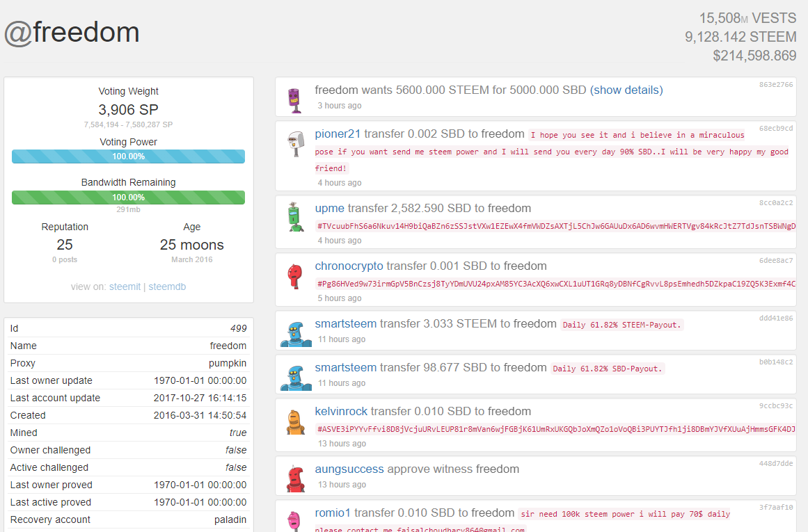The image size is (808, 532).
Task: Click transaction hash 3f7aaf10
Action: tap(775, 507)
